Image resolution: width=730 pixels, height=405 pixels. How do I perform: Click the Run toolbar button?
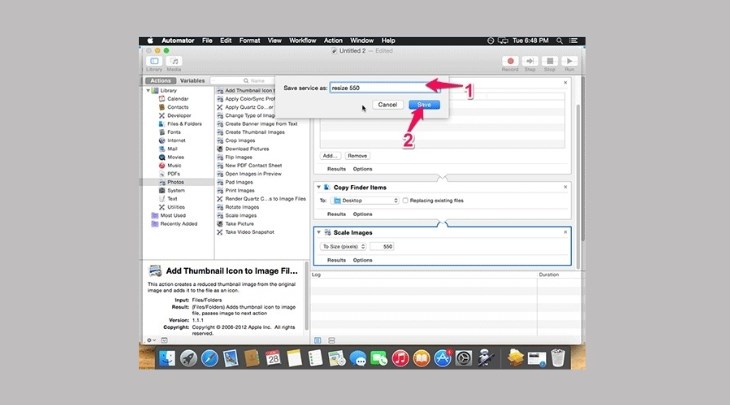pyautogui.click(x=569, y=61)
